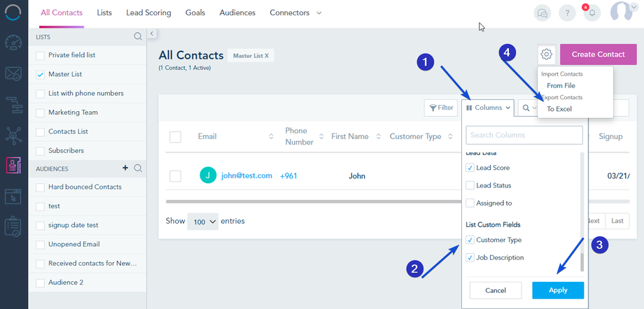Click the Create Contact button
This screenshot has height=309, width=644.
pos(598,55)
